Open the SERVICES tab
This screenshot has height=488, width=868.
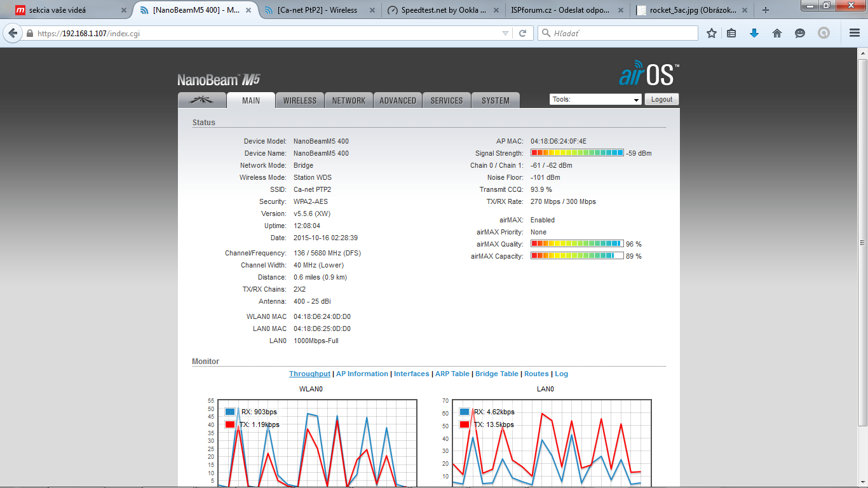pyautogui.click(x=447, y=100)
